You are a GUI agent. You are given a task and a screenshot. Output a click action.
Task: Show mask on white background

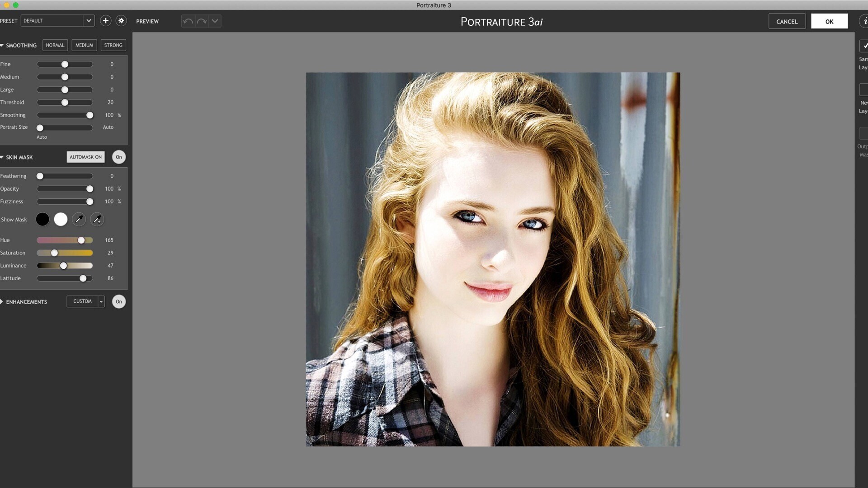(x=61, y=220)
